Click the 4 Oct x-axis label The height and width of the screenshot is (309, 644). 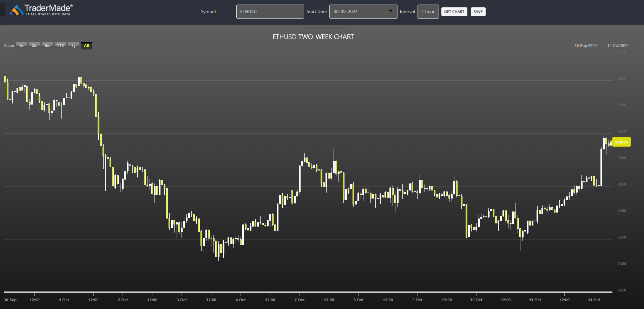(241, 300)
